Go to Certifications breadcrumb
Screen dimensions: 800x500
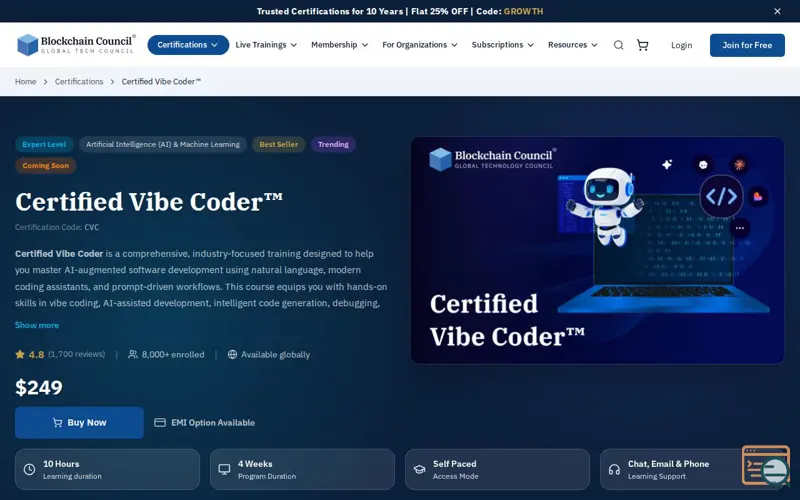[x=79, y=82]
